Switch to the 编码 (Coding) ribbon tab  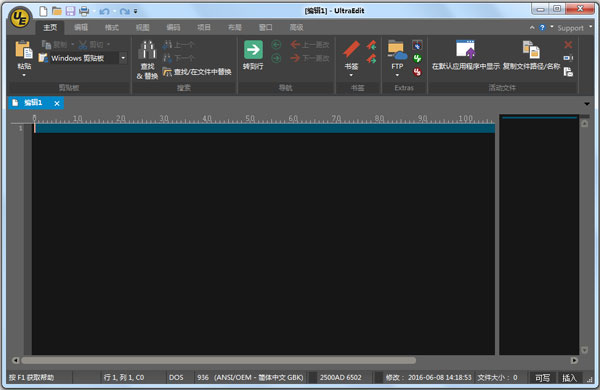pyautogui.click(x=173, y=27)
